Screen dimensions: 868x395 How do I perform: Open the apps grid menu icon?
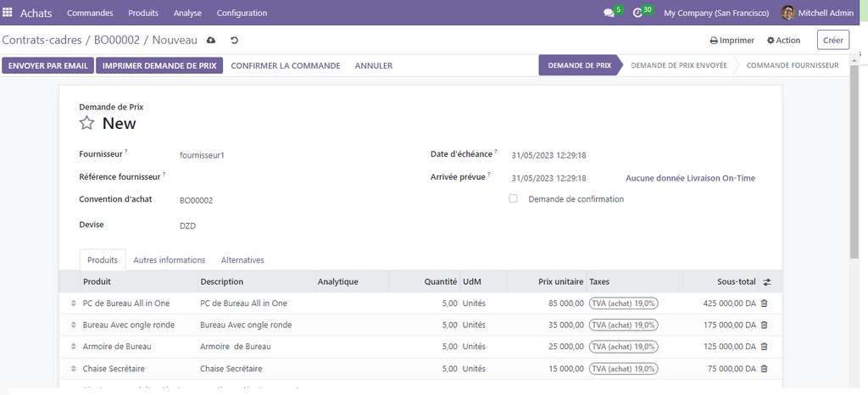click(8, 13)
